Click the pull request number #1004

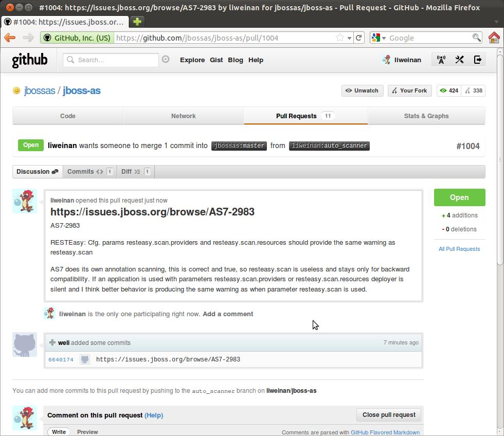[x=467, y=146]
